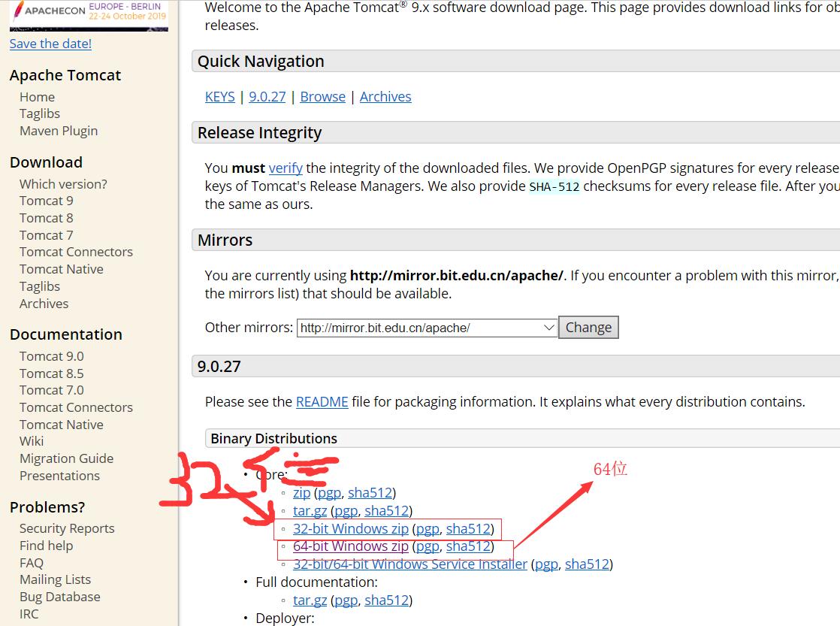Open sha512 for 64-bit Windows zip
The height and width of the screenshot is (626, 840).
pos(468,546)
